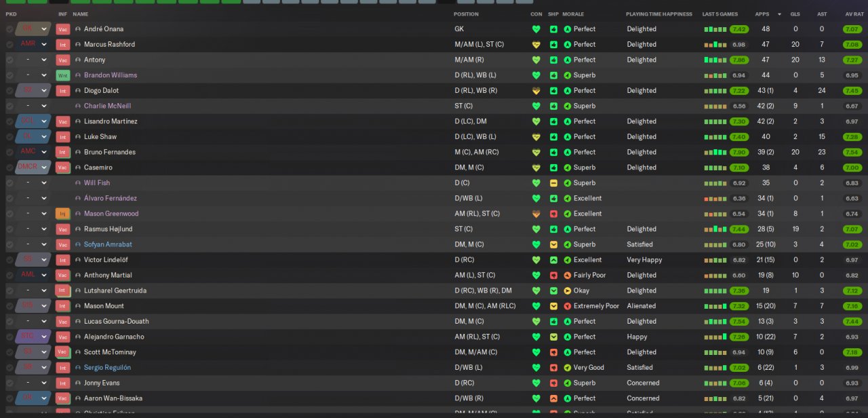The width and height of the screenshot is (868, 418).
Task: Toggle the selection tick for Jonny Evans
Action: tap(9, 383)
